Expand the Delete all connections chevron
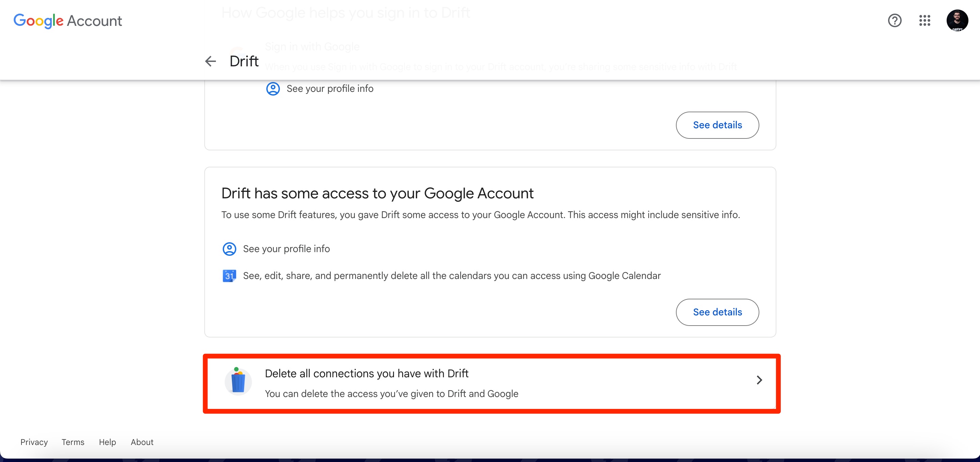The image size is (980, 462). (759, 380)
